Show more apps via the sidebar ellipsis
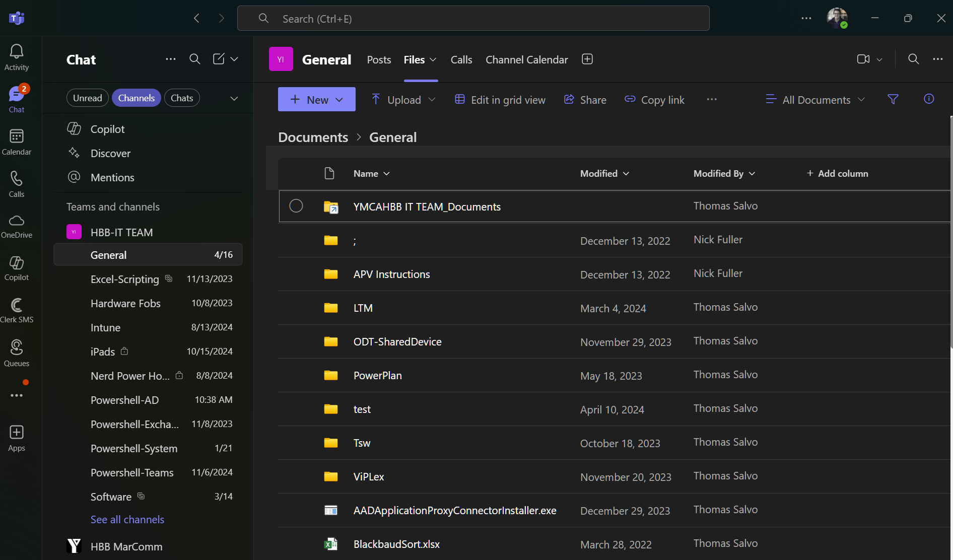Viewport: 953px width, 560px height. click(x=17, y=395)
